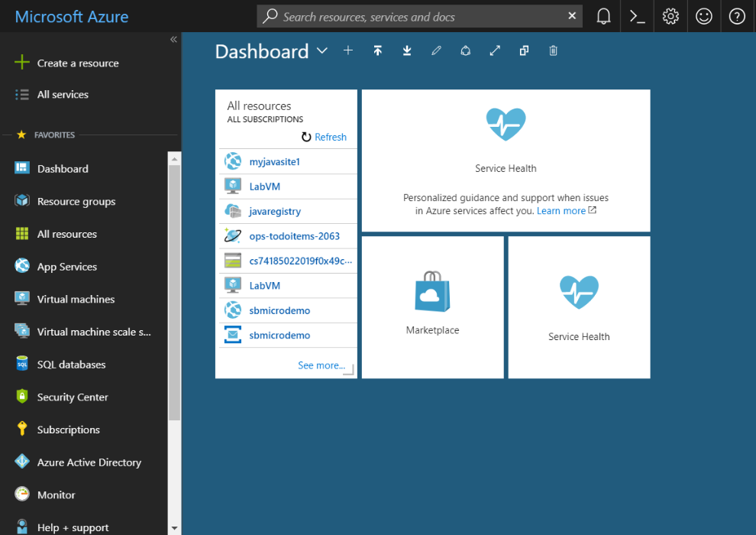Launch Cloud Shell from the top bar
Image resolution: width=756 pixels, height=535 pixels.
(x=637, y=16)
